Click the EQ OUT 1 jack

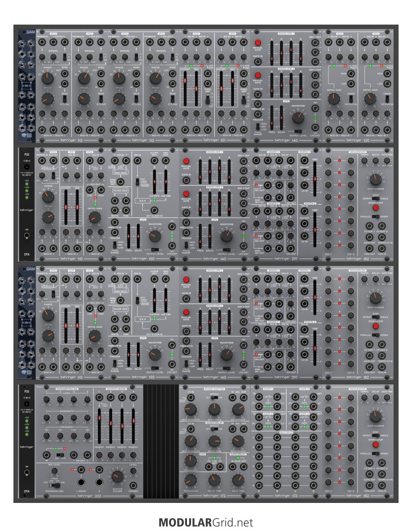74,455
